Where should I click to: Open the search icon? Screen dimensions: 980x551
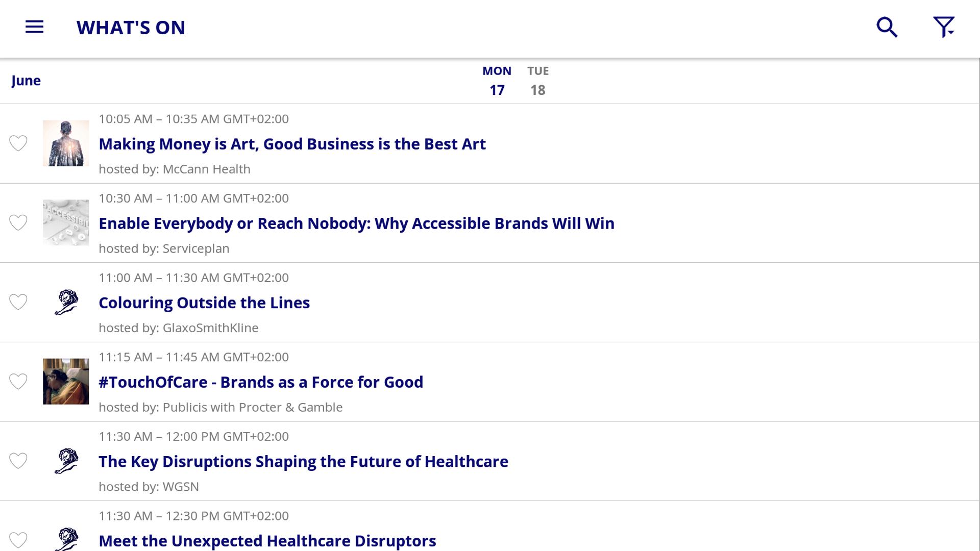pyautogui.click(x=887, y=27)
